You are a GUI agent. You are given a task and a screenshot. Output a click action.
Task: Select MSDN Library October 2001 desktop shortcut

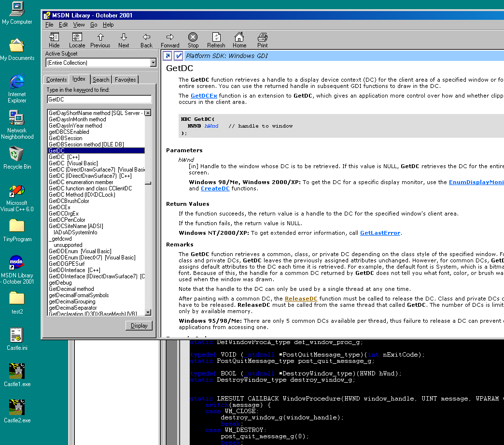[x=17, y=270]
